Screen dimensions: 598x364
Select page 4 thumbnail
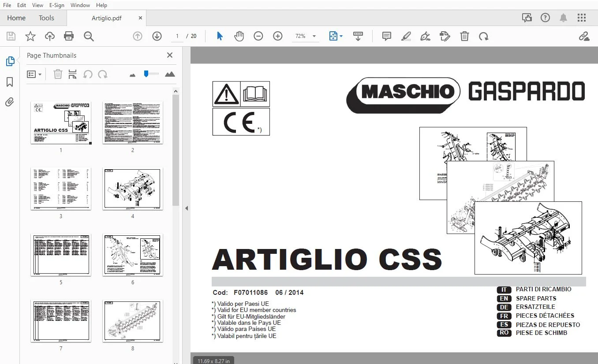(x=133, y=189)
